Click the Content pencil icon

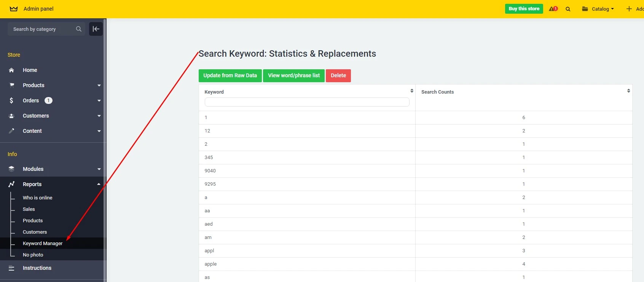[x=11, y=131]
